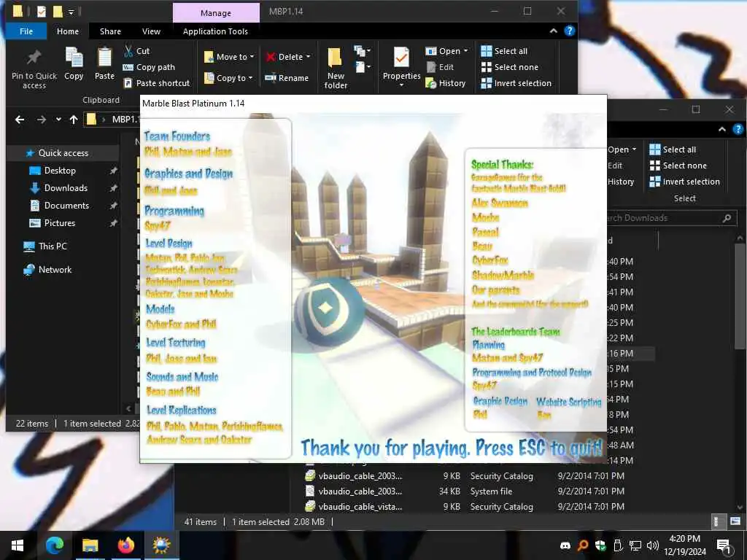This screenshot has height=560, width=747.
Task: Click the volume icon in system tray
Action: [652, 545]
